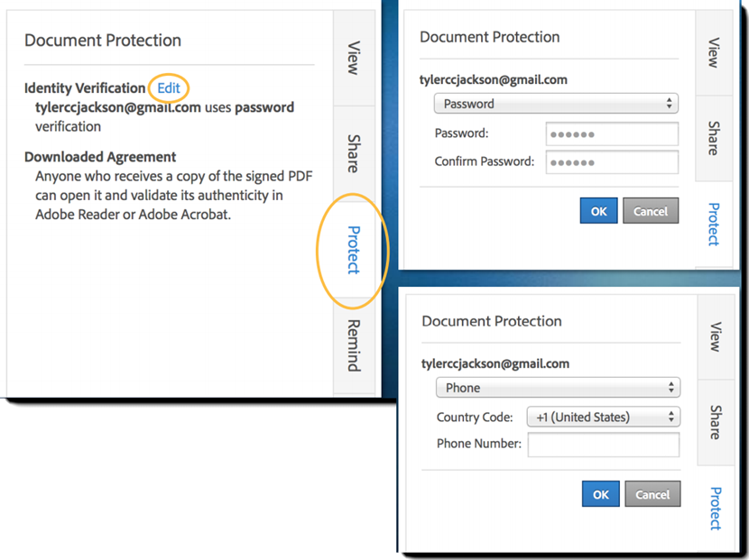
Task: Focus the Confirm Password field
Action: 611,162
